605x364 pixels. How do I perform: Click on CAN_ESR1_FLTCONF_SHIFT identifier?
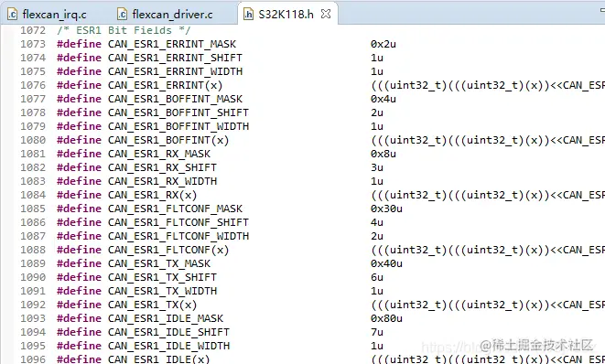click(178, 222)
